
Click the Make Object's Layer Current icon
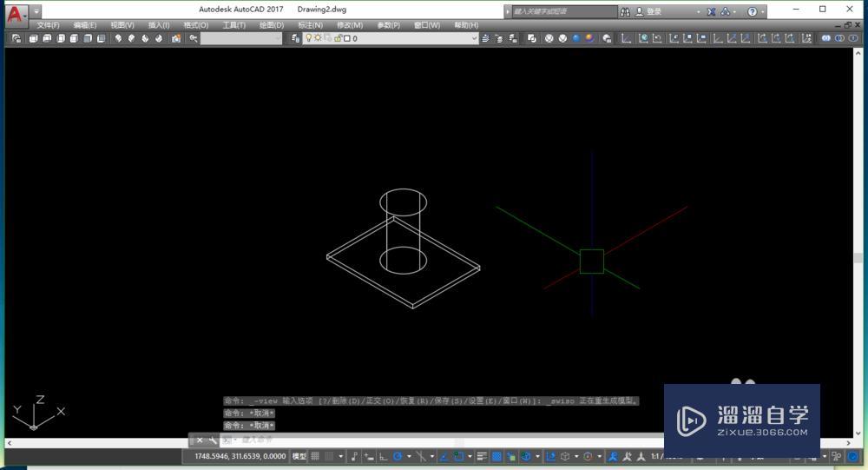(485, 38)
